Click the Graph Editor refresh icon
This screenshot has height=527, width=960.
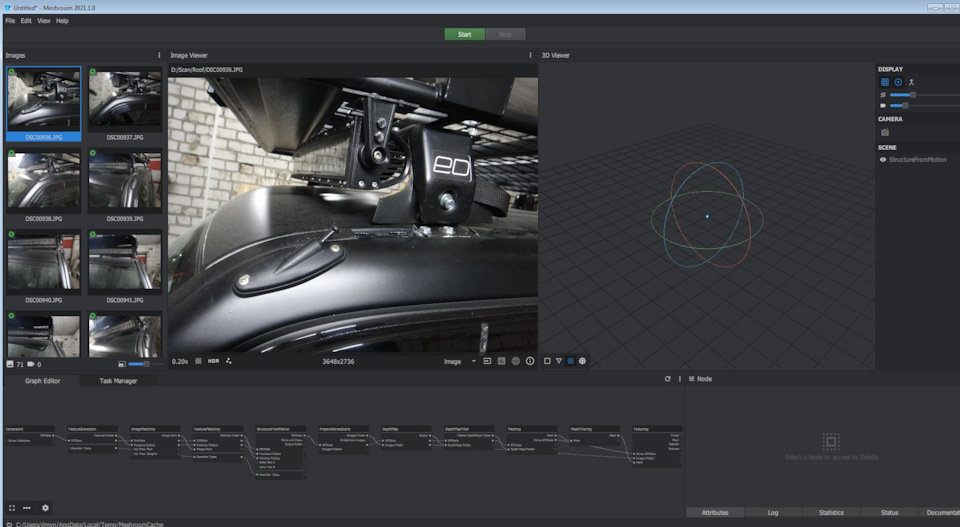click(667, 379)
